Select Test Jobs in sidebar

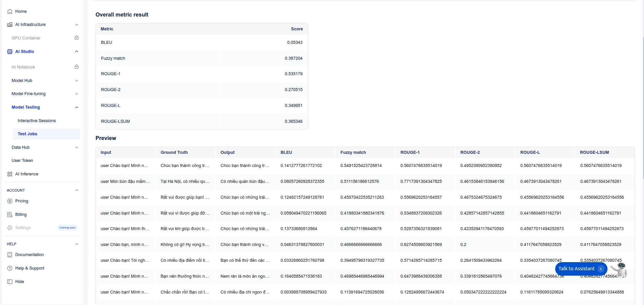point(27,134)
